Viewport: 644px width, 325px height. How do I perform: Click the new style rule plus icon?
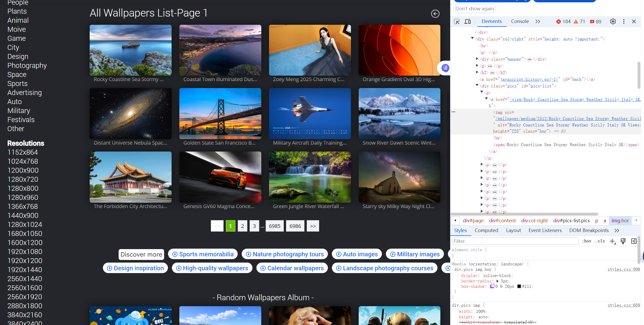[612, 241]
